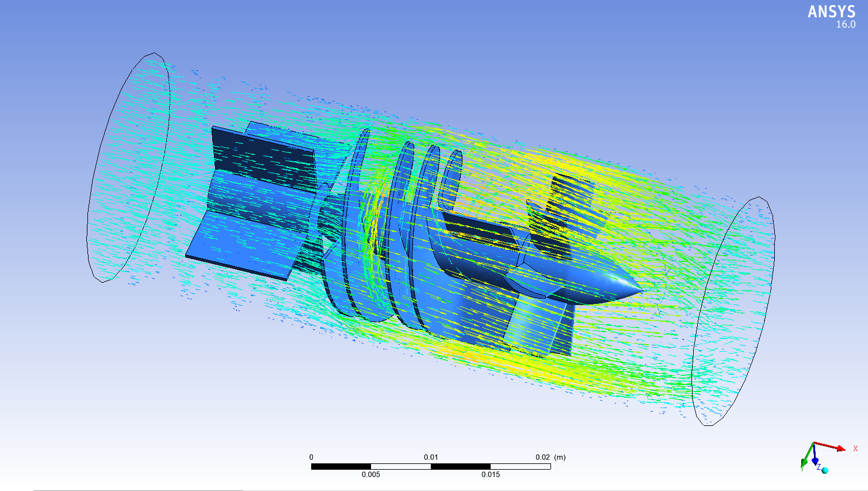Click the '0.015' scale ruler label
868x491 pixels.
pos(491,474)
